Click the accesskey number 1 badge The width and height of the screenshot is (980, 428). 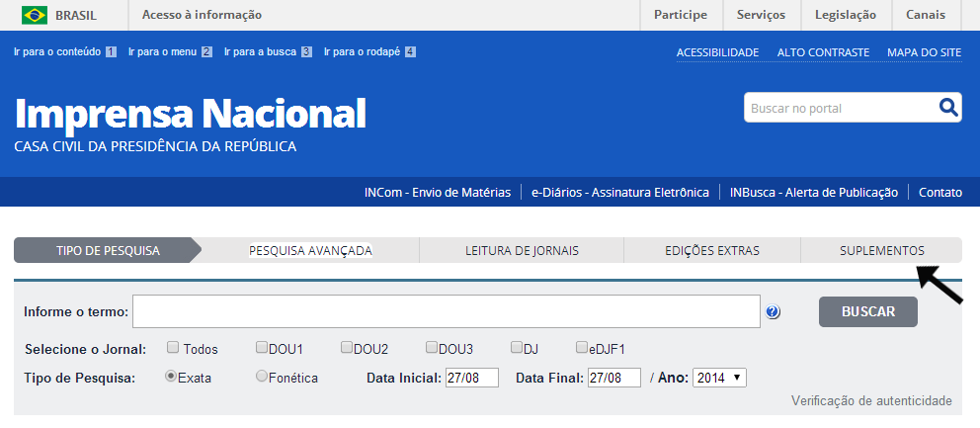(111, 52)
